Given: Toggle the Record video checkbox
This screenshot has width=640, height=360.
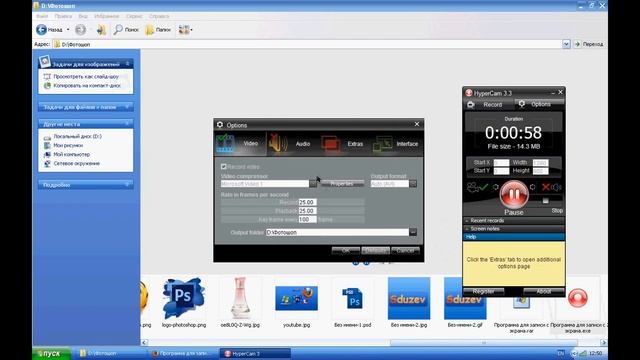Looking at the screenshot, I should click(x=224, y=167).
